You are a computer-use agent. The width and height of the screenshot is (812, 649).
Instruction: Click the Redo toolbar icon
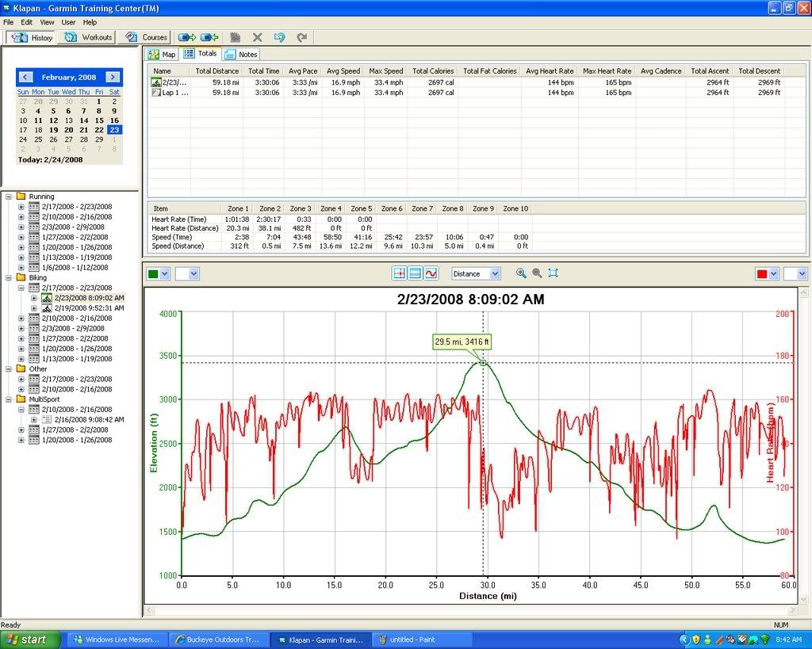pos(302,37)
